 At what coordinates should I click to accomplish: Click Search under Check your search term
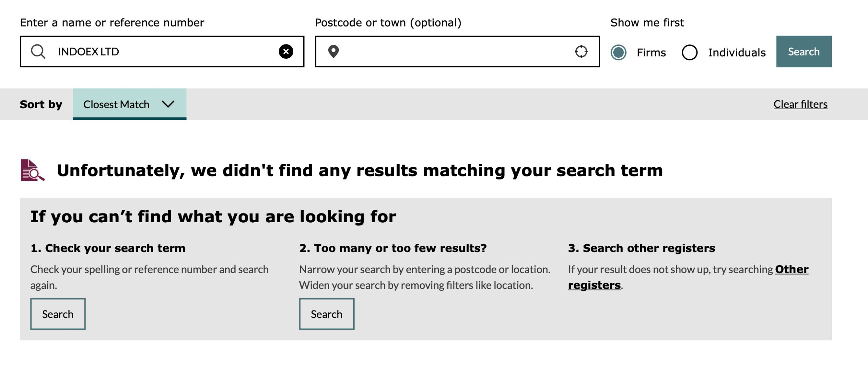58,314
